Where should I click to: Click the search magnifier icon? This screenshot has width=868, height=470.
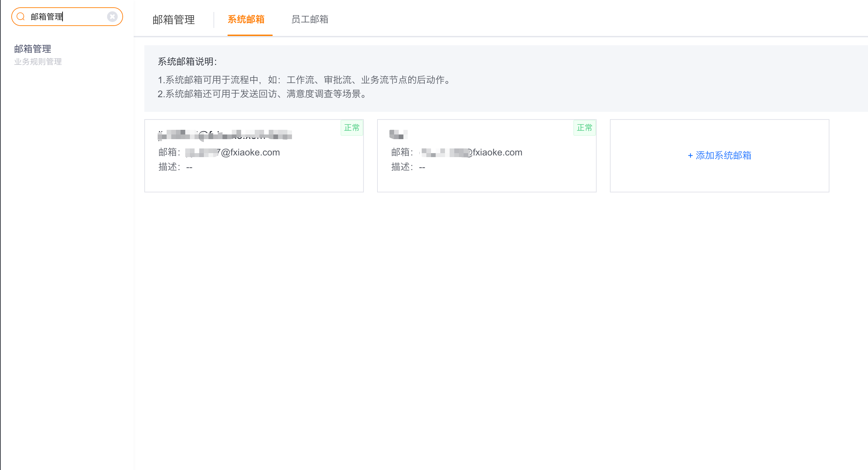click(x=21, y=17)
